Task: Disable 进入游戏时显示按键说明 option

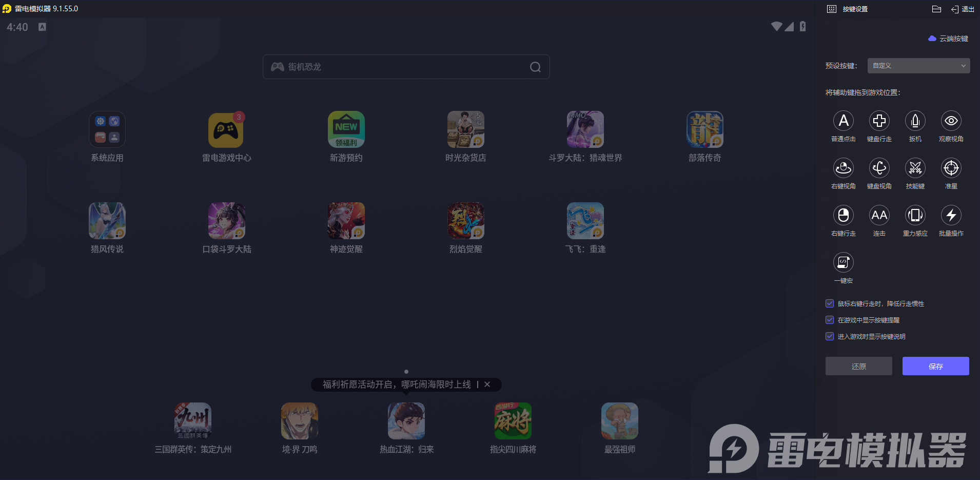Action: (x=830, y=336)
